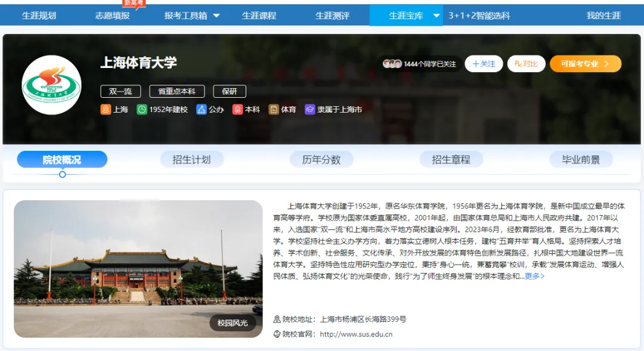Click the Shanghai University of Sport logo
Viewport: 644px width, 351px height.
tap(51, 85)
